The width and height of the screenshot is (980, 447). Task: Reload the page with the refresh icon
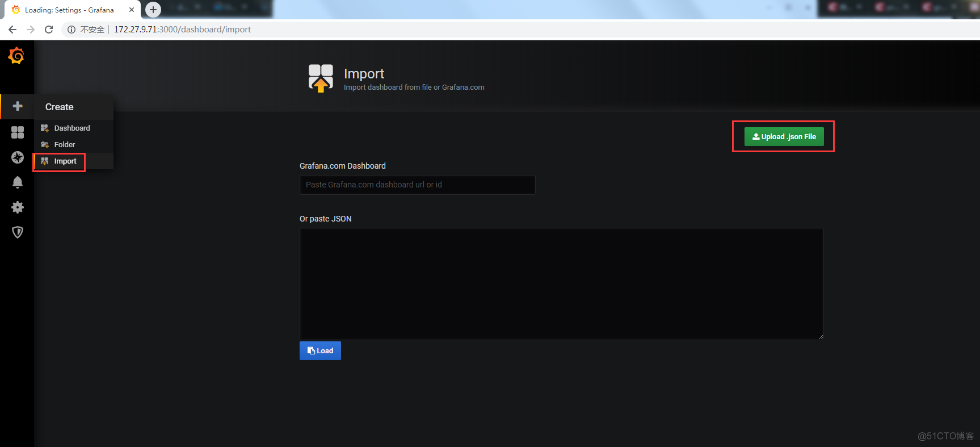point(49,30)
